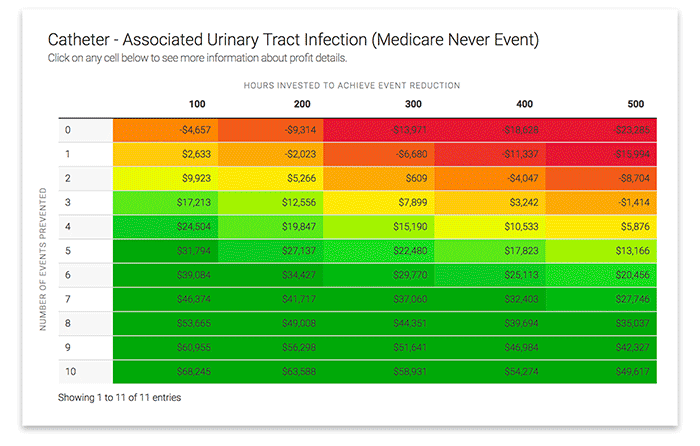700x446 pixels.
Task: Select the $13,166 cell in row 5
Action: pyautogui.click(x=601, y=251)
